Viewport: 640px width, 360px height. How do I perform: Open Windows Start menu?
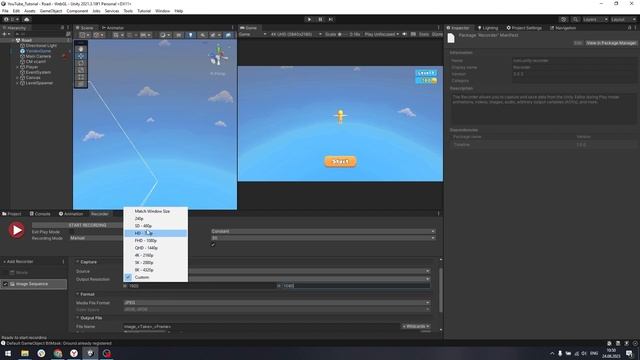[x=8, y=353]
